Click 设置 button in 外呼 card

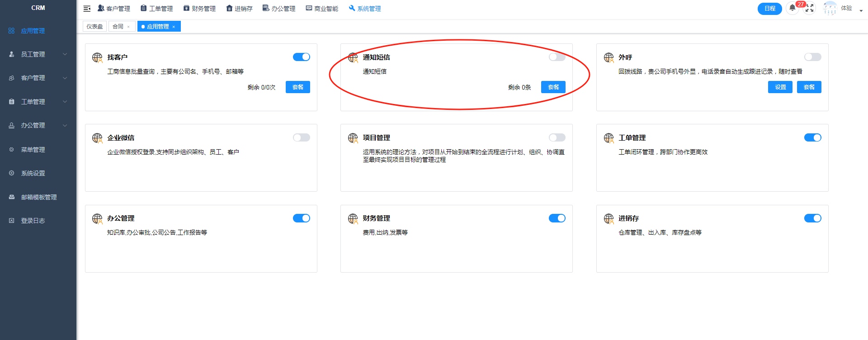780,87
